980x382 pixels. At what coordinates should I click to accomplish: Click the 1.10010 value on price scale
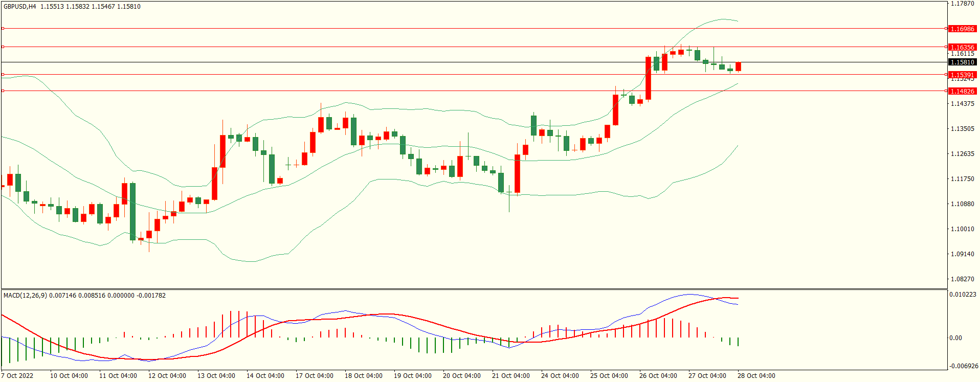click(962, 229)
